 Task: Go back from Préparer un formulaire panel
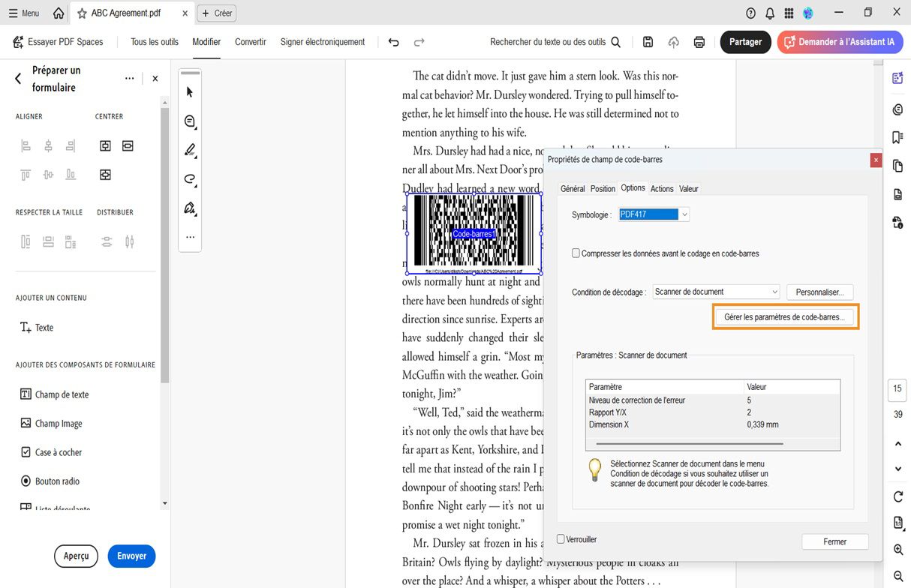[x=19, y=78]
